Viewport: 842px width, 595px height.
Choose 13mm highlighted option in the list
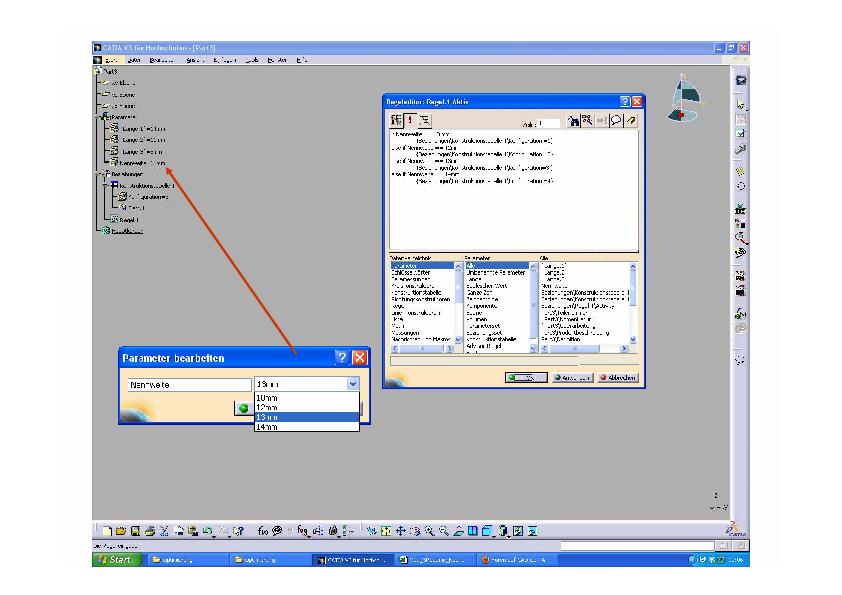pyautogui.click(x=307, y=417)
